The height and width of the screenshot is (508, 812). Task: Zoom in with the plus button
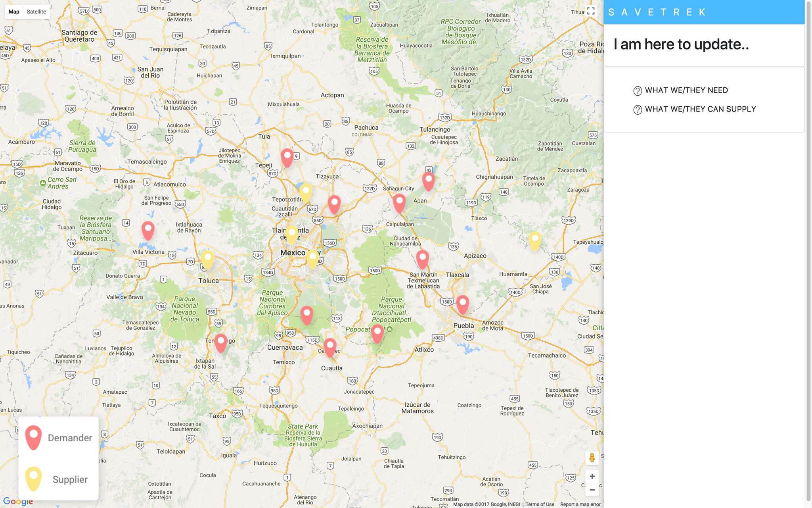(x=592, y=476)
